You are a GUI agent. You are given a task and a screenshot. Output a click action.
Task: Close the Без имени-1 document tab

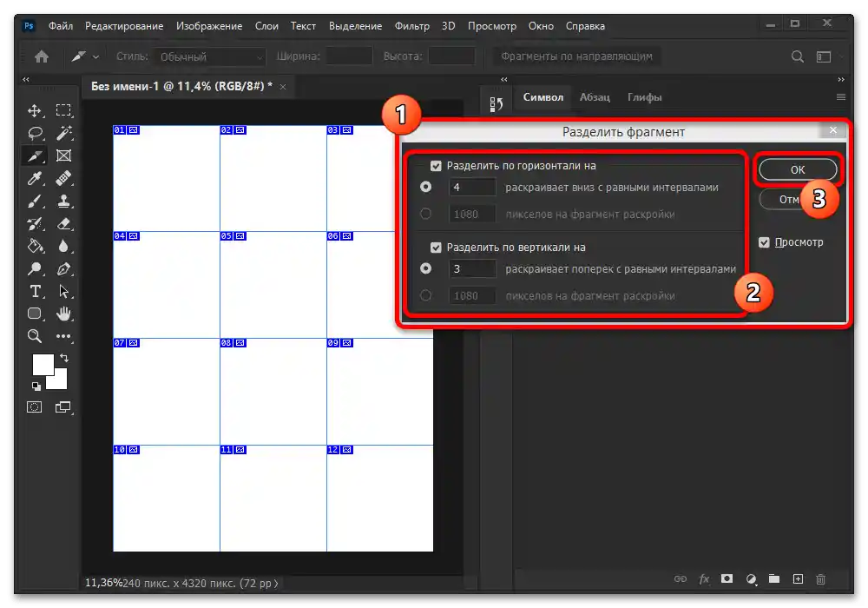[x=283, y=87]
